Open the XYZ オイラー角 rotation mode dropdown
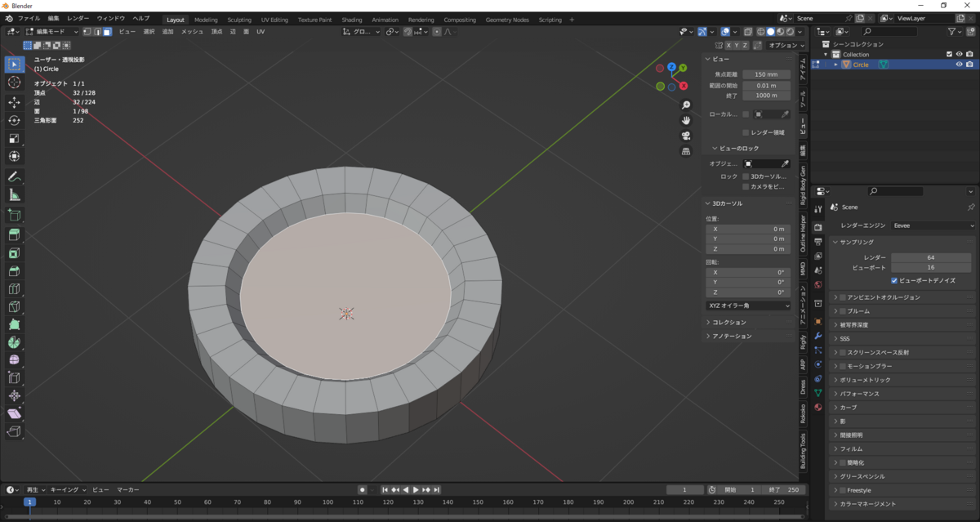 (748, 306)
